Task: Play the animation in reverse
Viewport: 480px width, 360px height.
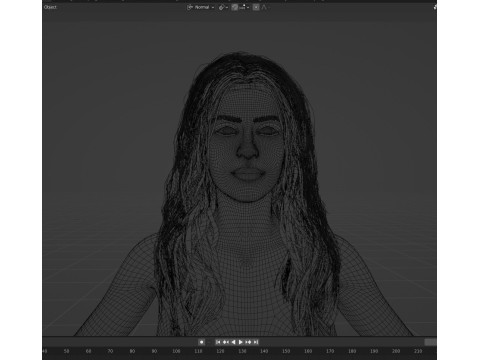Action: click(x=233, y=342)
